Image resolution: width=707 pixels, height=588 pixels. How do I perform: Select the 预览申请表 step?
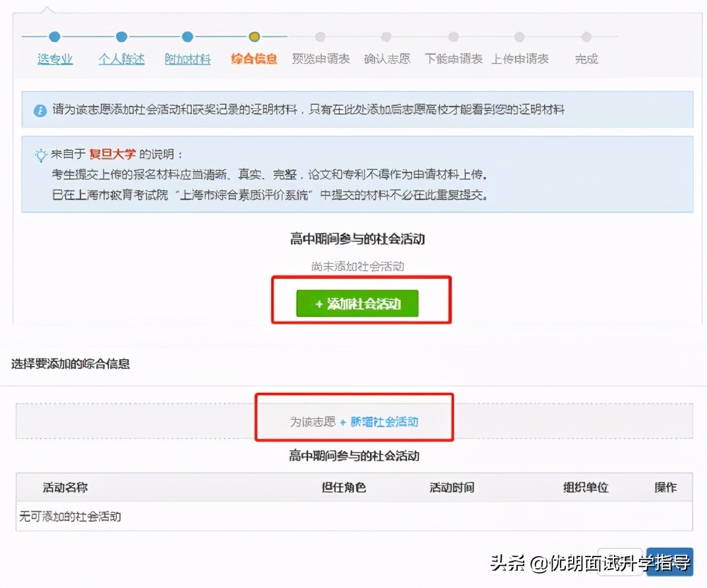point(321,59)
